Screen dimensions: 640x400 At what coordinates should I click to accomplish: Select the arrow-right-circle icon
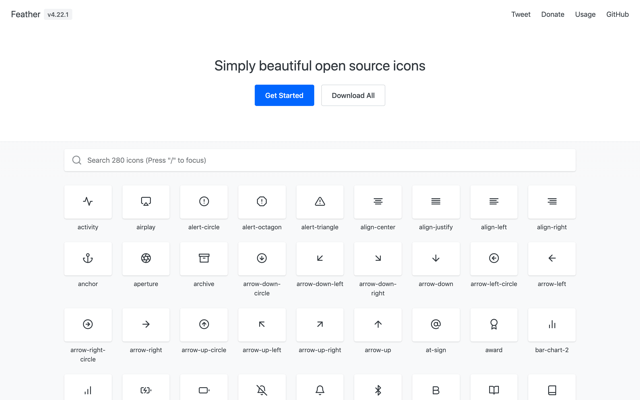(88, 324)
